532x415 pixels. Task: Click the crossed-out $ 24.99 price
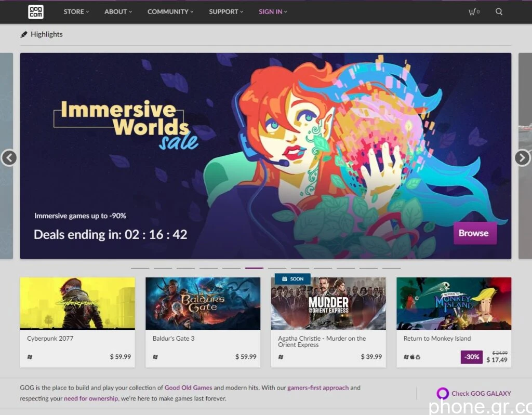pyautogui.click(x=500, y=353)
